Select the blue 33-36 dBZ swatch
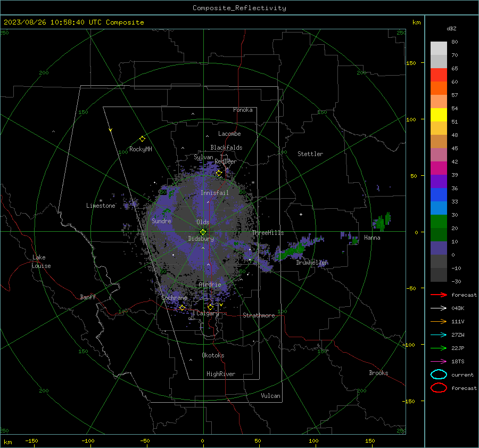This screenshot has width=479, height=448. [439, 195]
